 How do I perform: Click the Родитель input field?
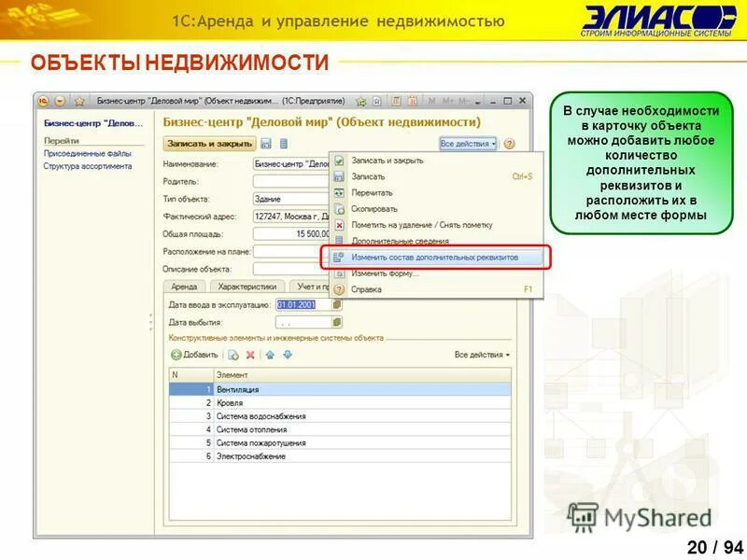(291, 181)
